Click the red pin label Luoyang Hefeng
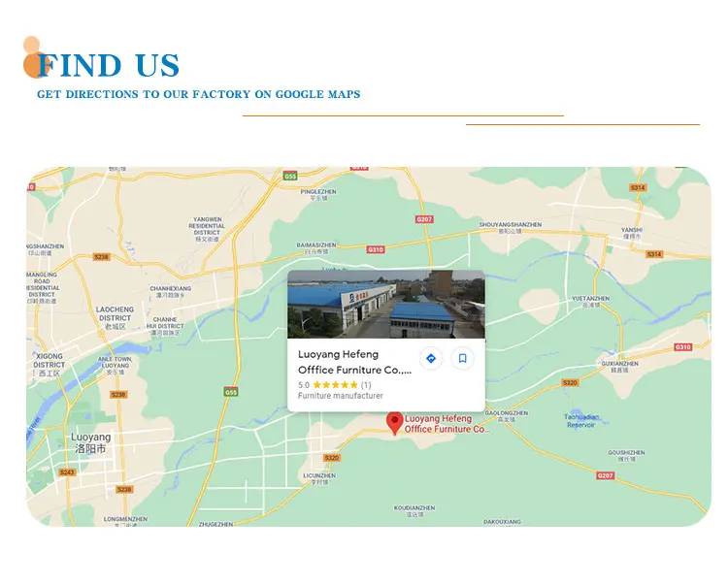 coord(447,424)
